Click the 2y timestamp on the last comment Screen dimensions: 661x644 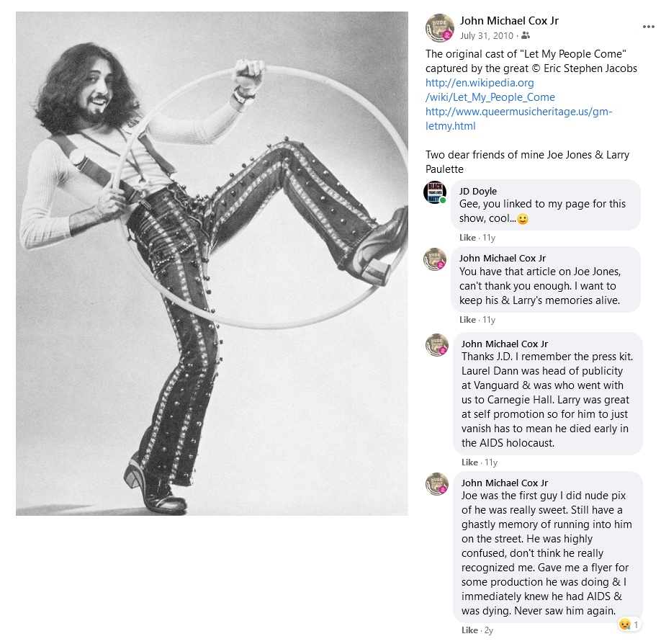pos(490,630)
